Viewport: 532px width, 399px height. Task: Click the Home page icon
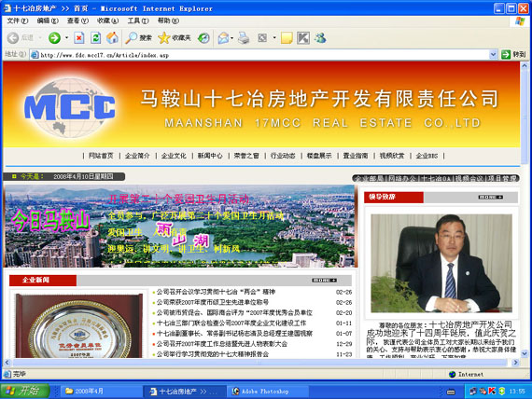pyautogui.click(x=112, y=37)
